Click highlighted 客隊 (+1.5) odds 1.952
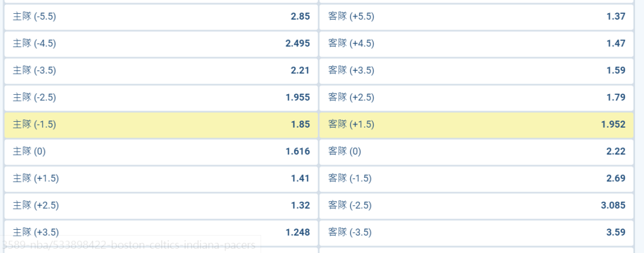 click(476, 124)
